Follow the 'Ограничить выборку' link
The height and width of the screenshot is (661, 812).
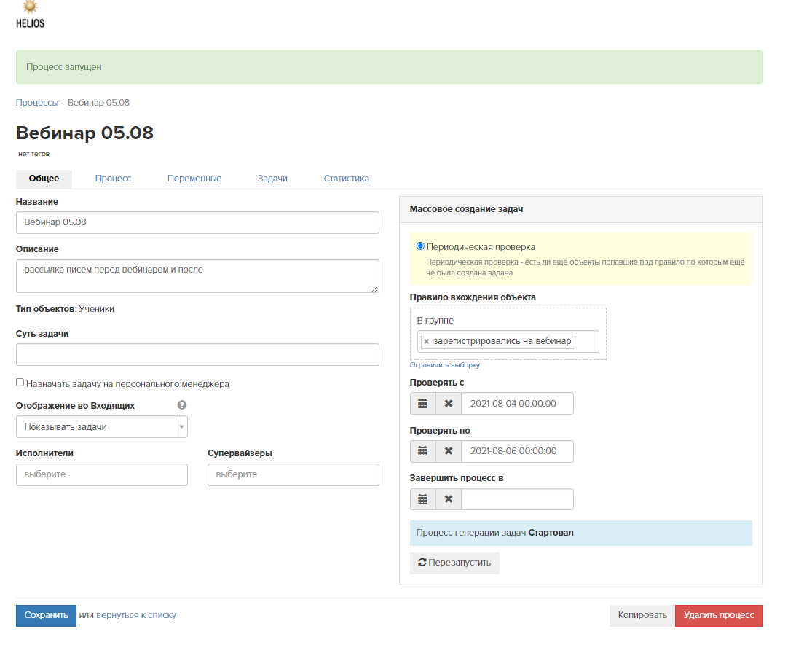tap(444, 365)
